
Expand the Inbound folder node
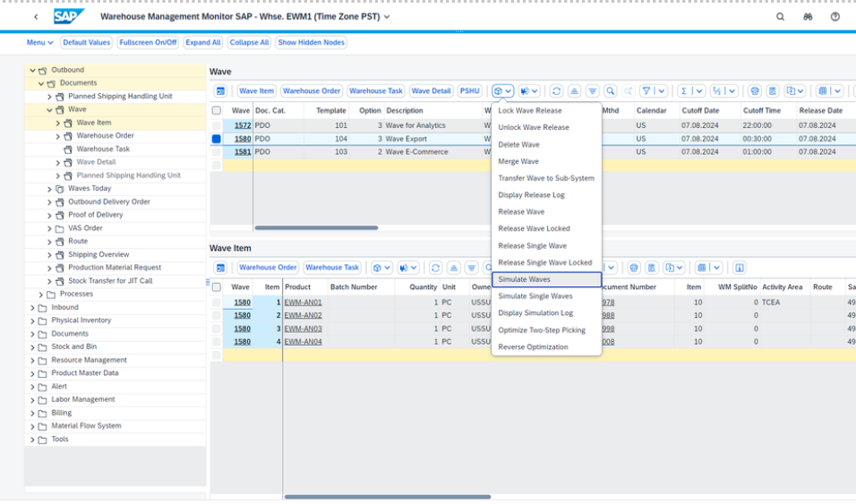coord(33,307)
